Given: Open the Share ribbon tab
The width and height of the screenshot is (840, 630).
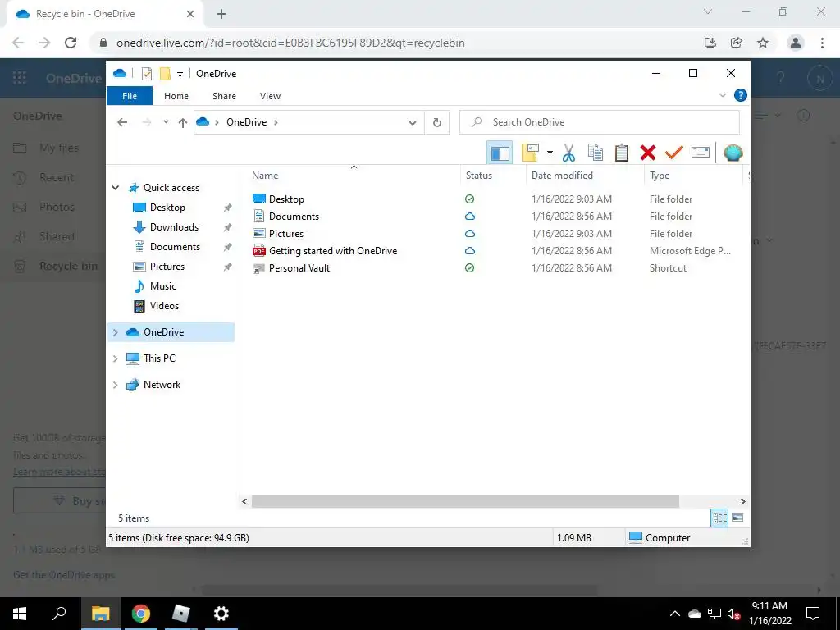Looking at the screenshot, I should [224, 96].
